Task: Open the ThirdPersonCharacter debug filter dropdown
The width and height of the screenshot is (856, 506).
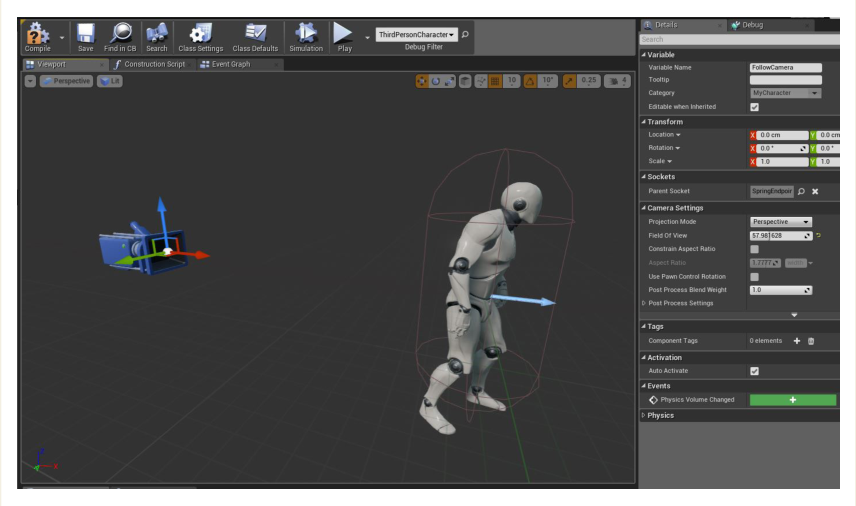Action: point(417,35)
